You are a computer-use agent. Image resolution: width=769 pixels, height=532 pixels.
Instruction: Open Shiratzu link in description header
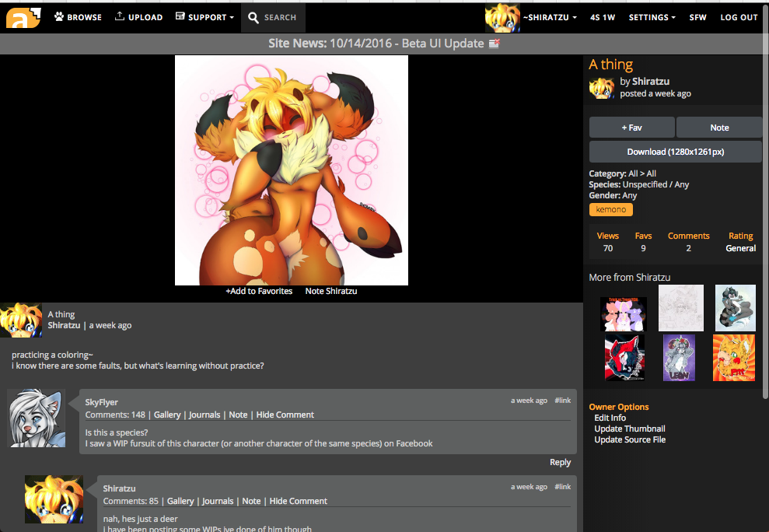click(64, 325)
